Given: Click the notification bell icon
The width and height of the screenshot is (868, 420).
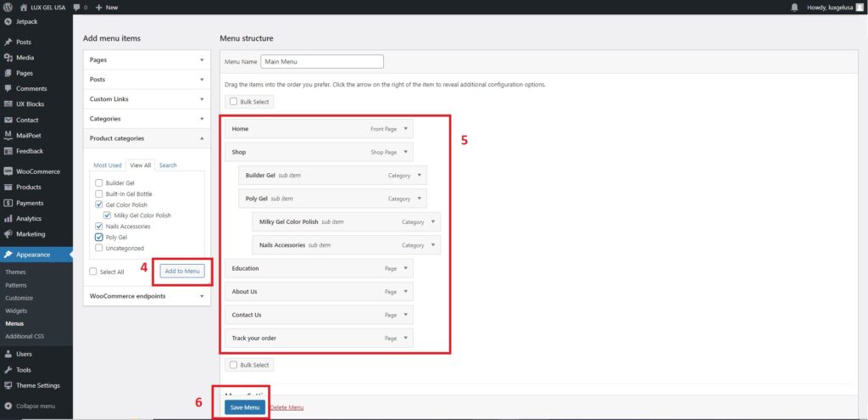Looking at the screenshot, I should coord(794,7).
